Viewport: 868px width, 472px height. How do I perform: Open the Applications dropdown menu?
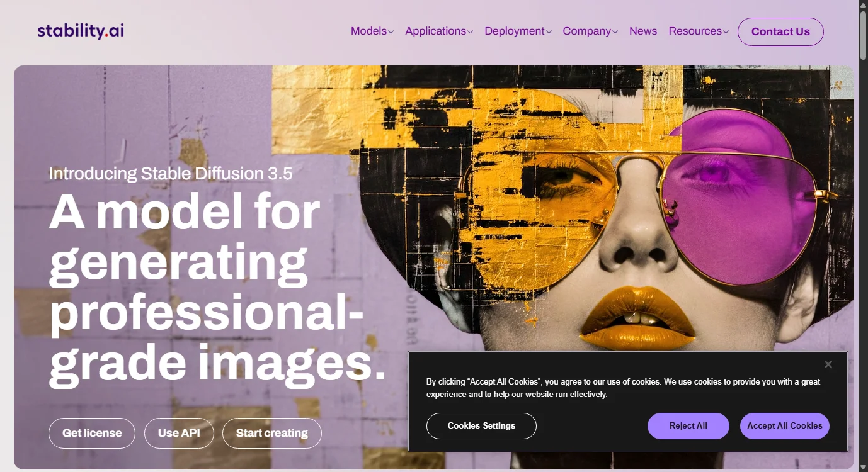(x=438, y=31)
